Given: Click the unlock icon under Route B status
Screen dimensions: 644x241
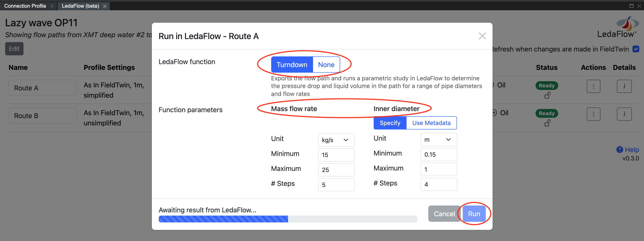Looking at the screenshot, I should point(547,123).
